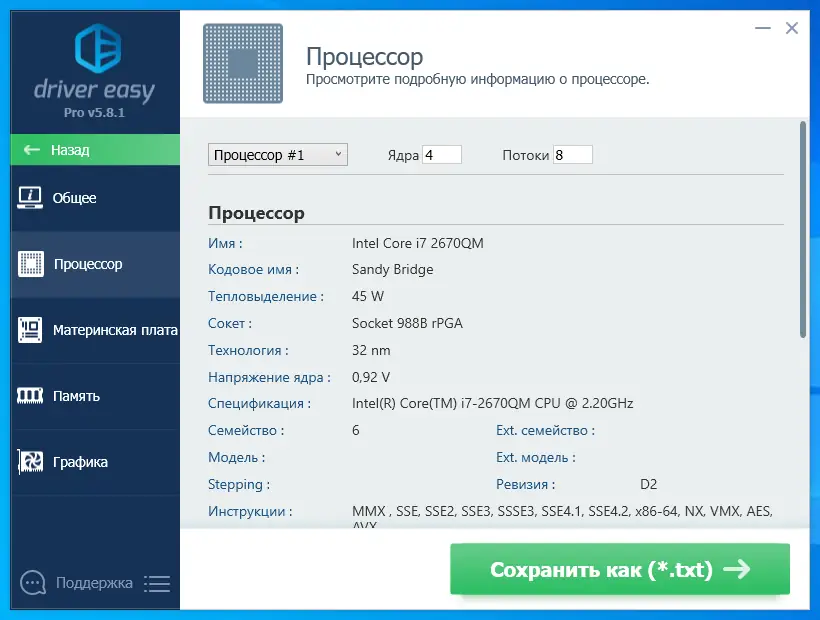Viewport: 820px width, 620px height.
Task: Click the Поддержка chat icon
Action: pyautogui.click(x=32, y=583)
